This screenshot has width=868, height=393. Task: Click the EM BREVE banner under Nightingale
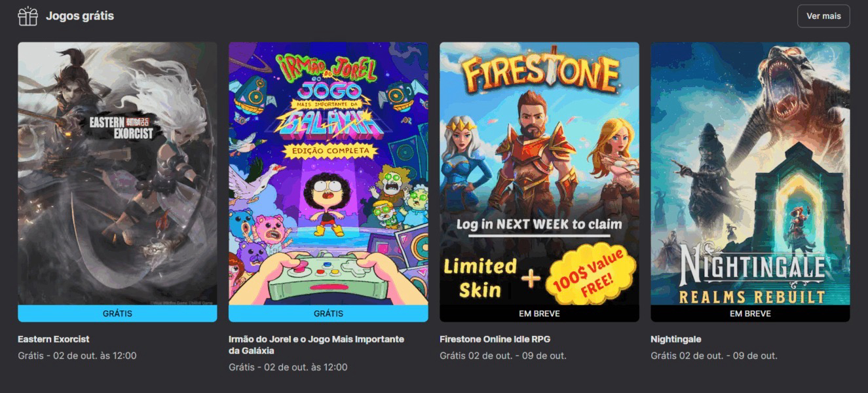click(750, 314)
